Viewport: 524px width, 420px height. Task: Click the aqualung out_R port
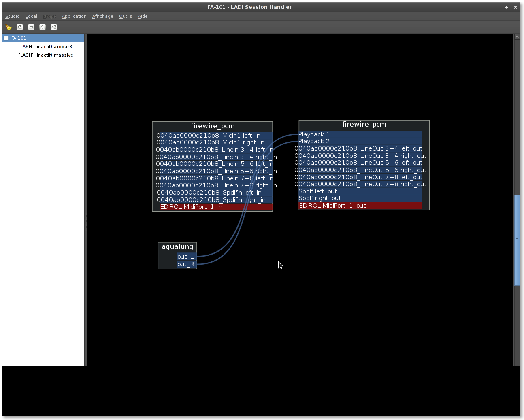pos(186,264)
